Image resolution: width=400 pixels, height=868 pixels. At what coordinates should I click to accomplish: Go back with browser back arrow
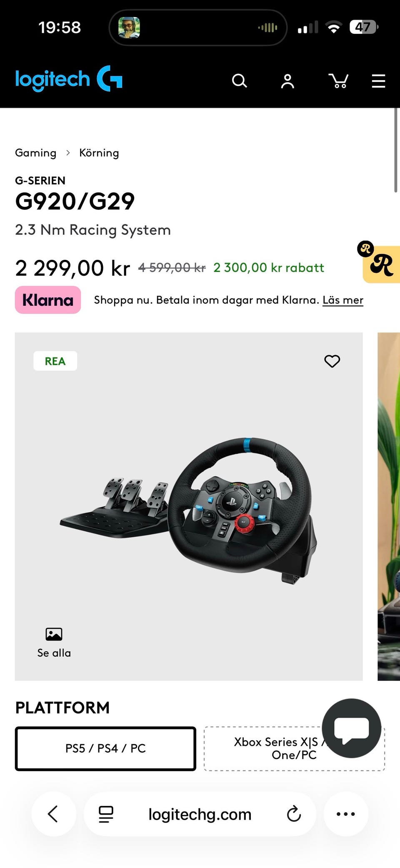point(53,814)
